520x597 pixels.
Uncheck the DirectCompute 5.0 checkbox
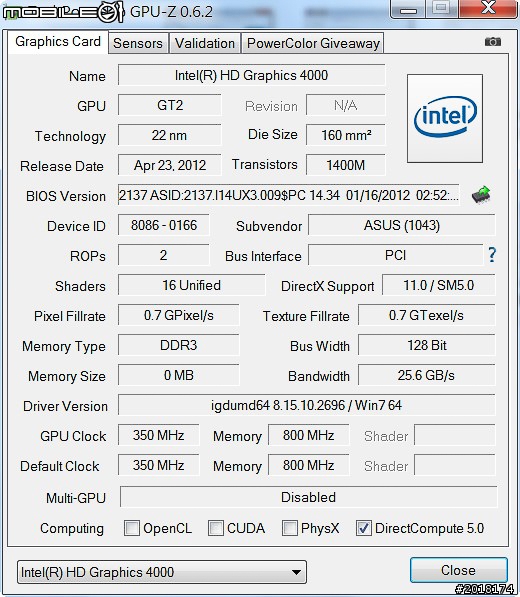coord(363,528)
